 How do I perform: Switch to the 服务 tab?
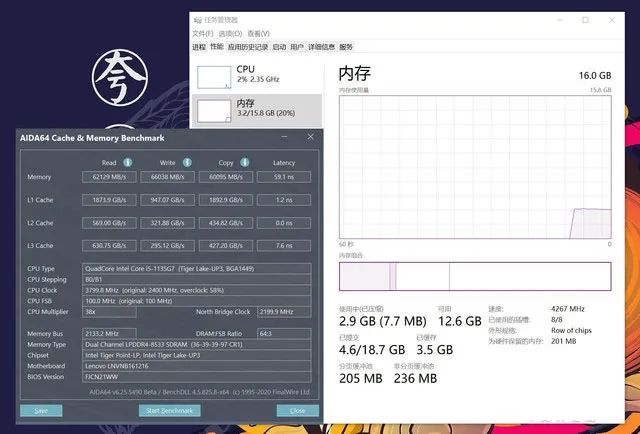(346, 47)
